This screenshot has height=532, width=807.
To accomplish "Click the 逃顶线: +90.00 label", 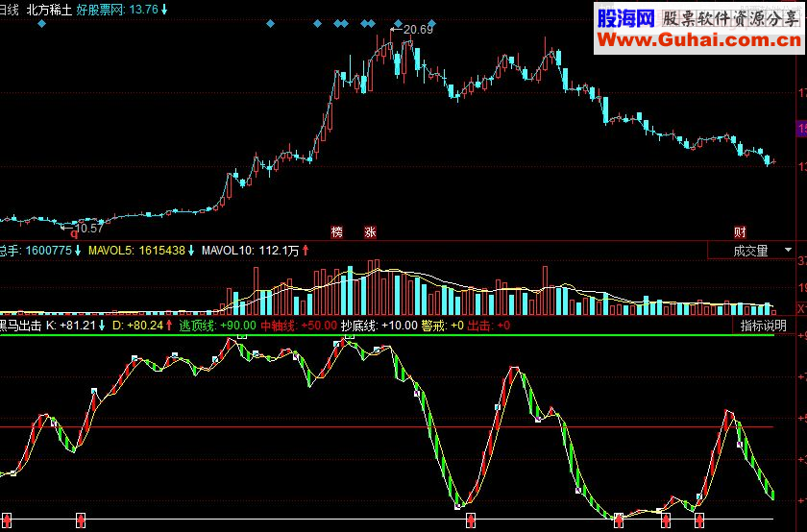I will click(217, 326).
